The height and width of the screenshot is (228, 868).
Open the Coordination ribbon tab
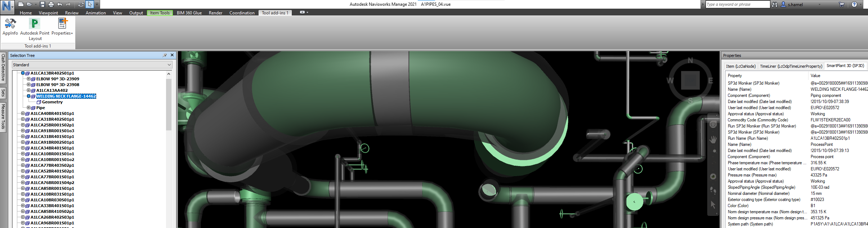[242, 13]
